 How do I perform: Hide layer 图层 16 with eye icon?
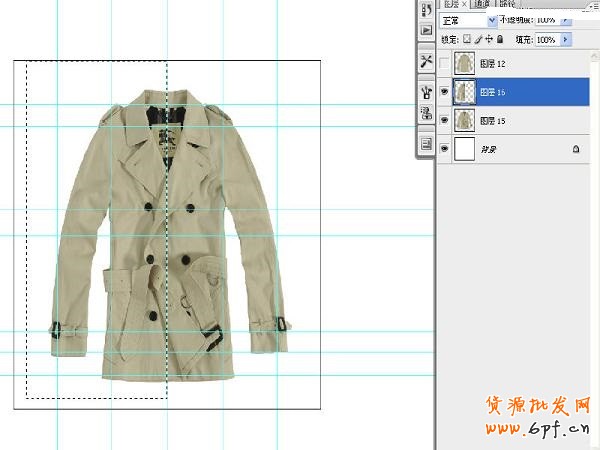(445, 92)
